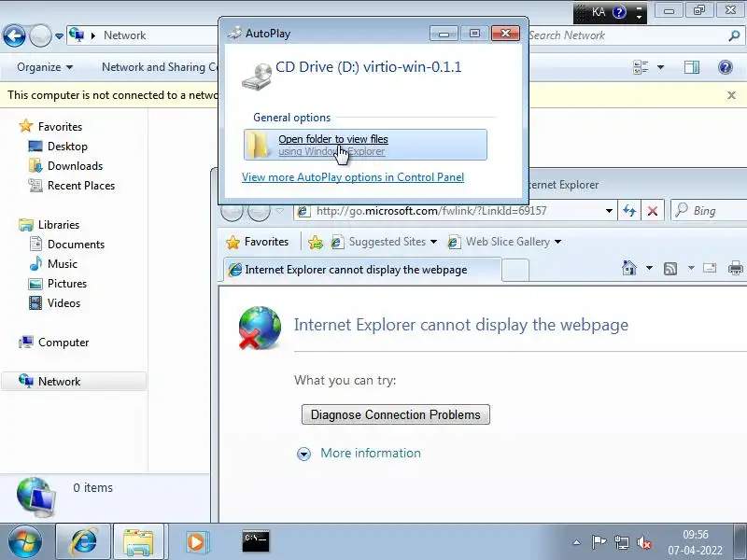
Task: Open recent pages dropdown beside forward button
Action: 59,36
